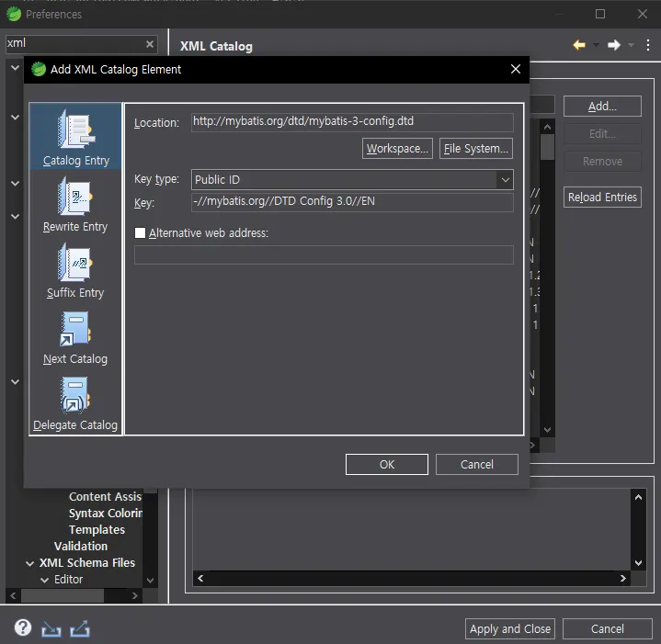The height and width of the screenshot is (644, 661).
Task: Click the forward arrow in Preferences header
Action: (x=614, y=45)
